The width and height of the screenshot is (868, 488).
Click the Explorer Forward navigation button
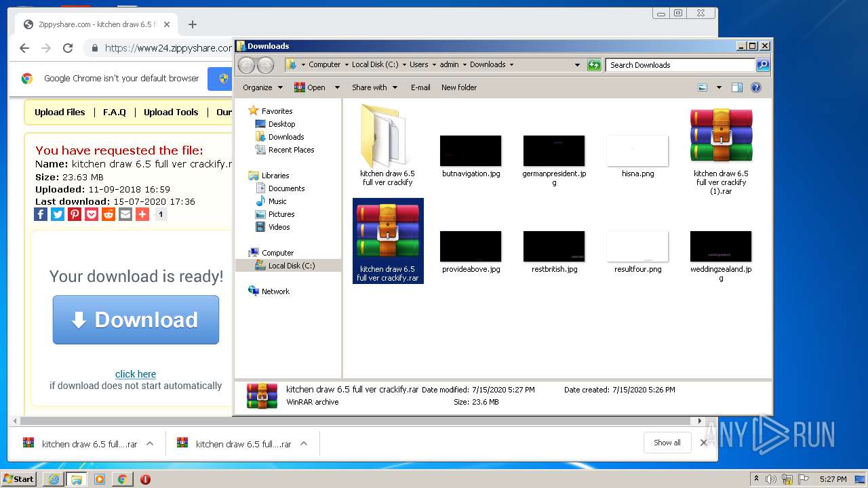pyautogui.click(x=265, y=65)
